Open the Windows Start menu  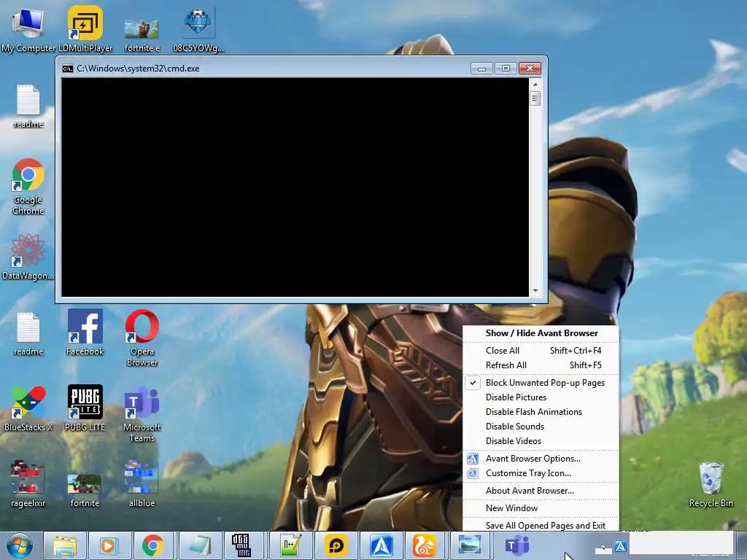point(20,545)
